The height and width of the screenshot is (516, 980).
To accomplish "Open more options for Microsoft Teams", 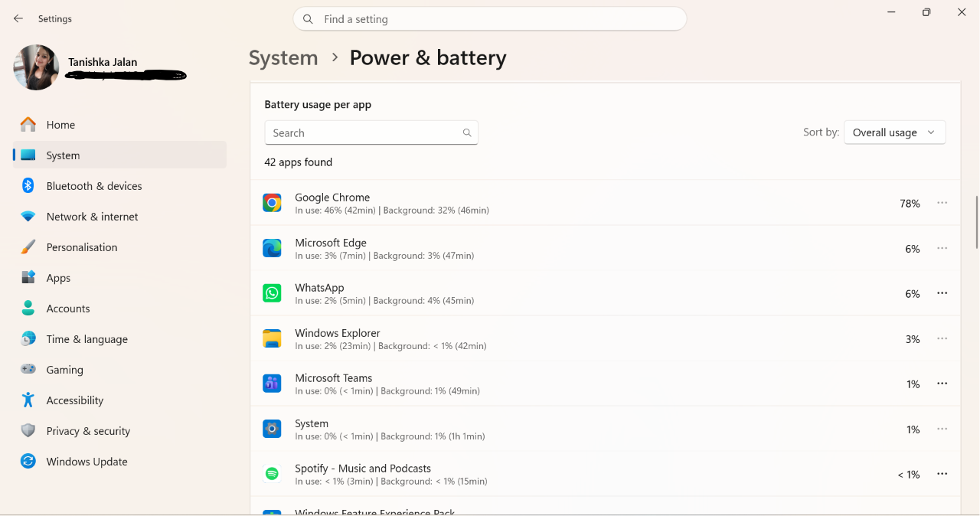I will coord(942,384).
